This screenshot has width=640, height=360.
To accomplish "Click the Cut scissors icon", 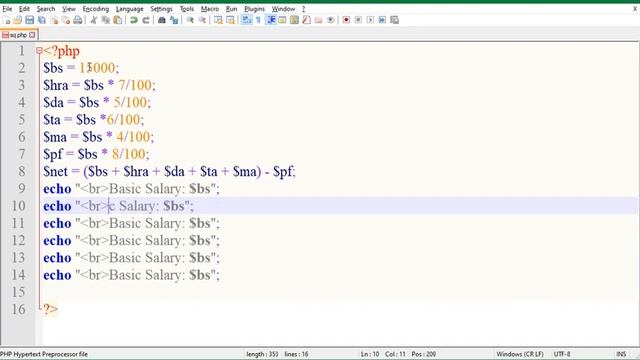I will click(94, 20).
